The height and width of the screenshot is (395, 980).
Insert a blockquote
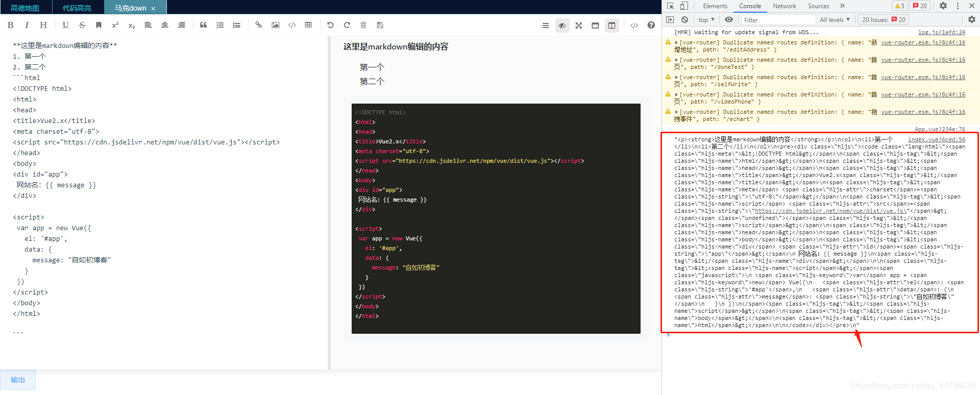[x=203, y=25]
